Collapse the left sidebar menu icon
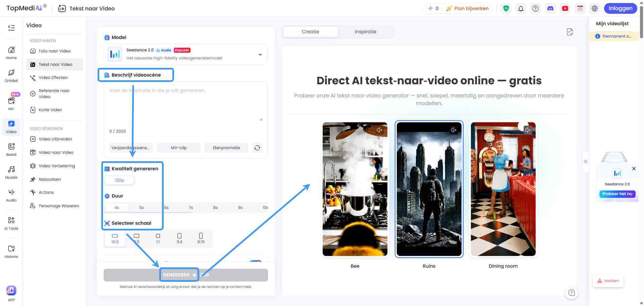644x306 pixels. click(x=11, y=28)
